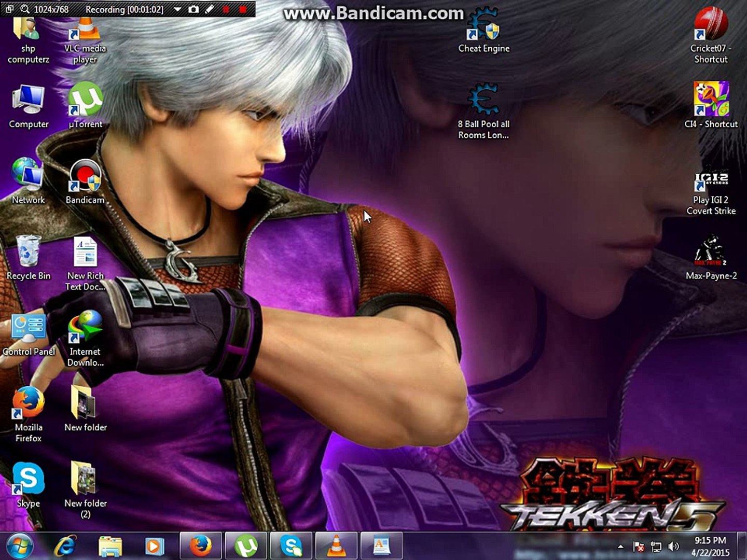Pause the Bandicam recording
Image resolution: width=747 pixels, height=560 pixels.
click(x=226, y=9)
